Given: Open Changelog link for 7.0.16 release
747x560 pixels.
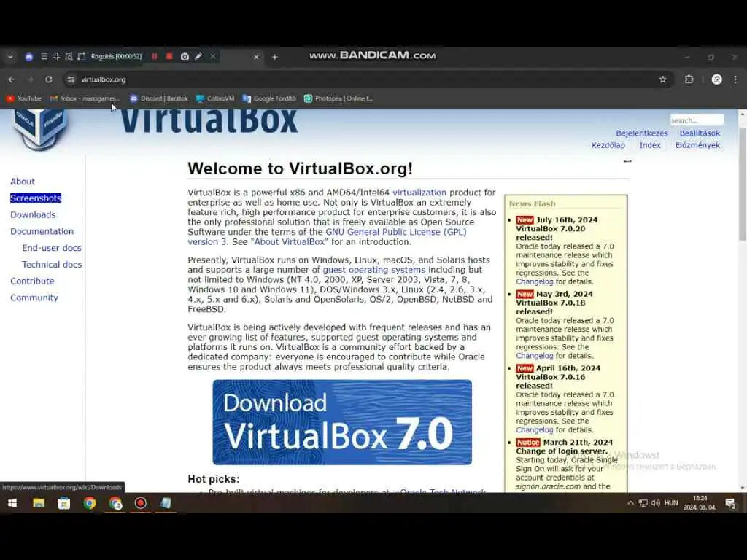Looking at the screenshot, I should (x=535, y=430).
